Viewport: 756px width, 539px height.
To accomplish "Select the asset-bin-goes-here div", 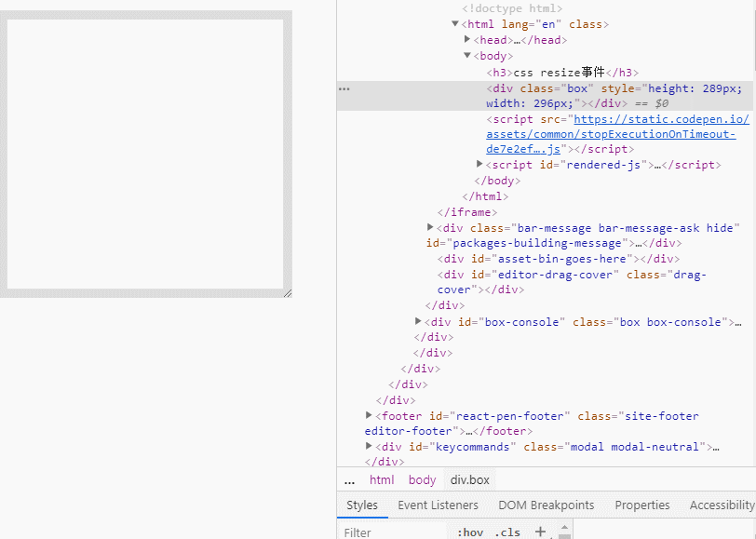I will point(559,259).
